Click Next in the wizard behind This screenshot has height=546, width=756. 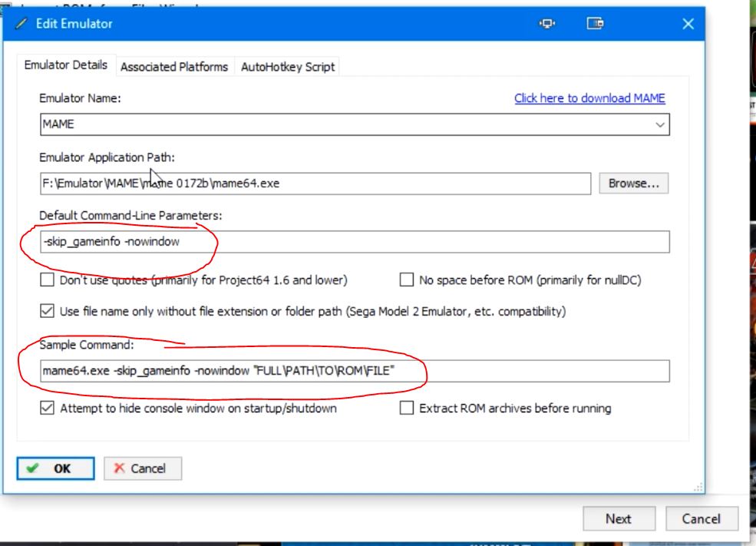[x=619, y=518]
